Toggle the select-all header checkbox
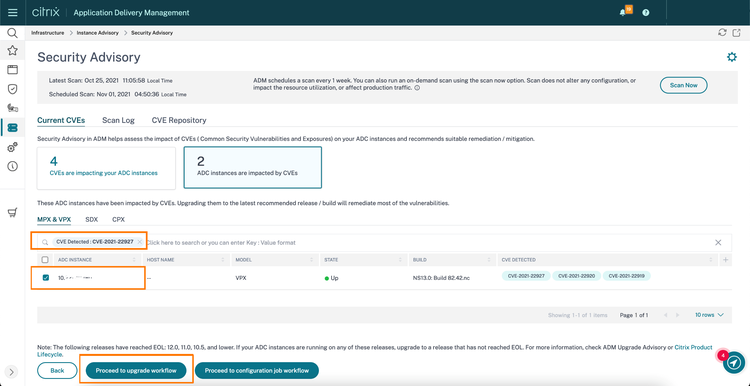750x386 pixels. click(x=45, y=260)
